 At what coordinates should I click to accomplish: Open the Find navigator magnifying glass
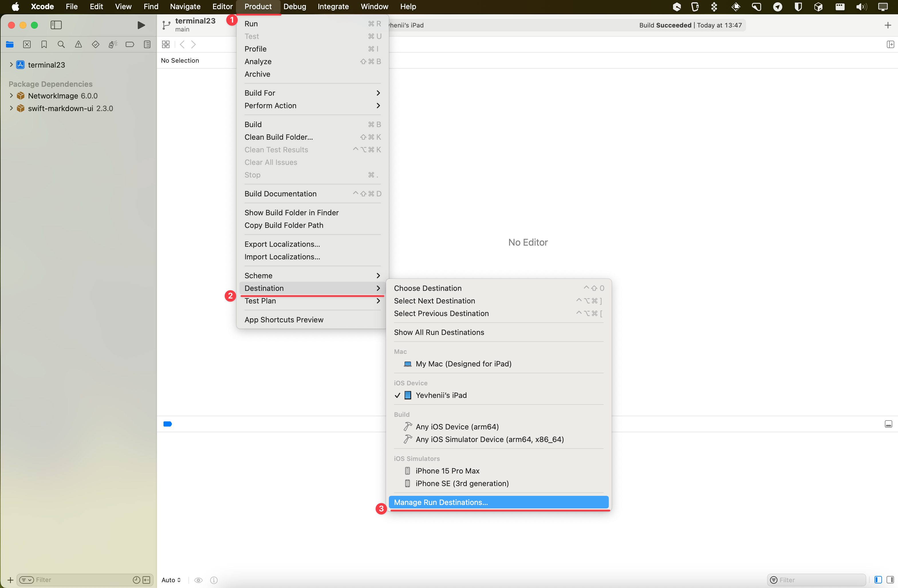coord(61,44)
